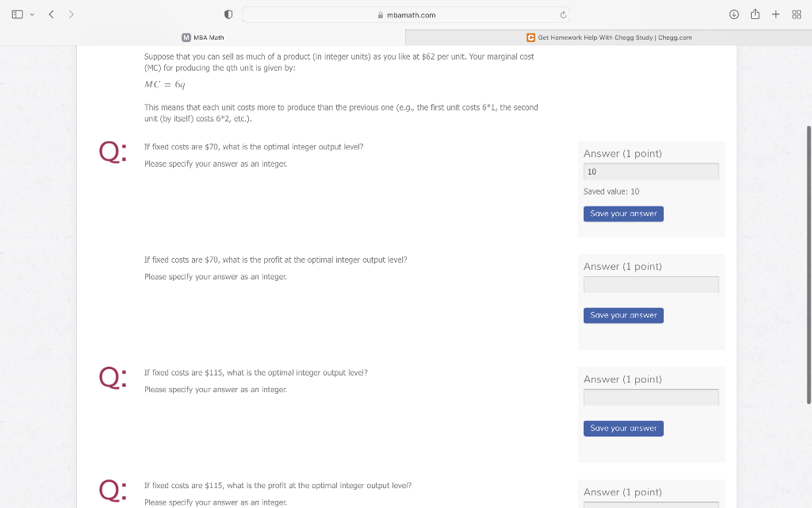Screen dimensions: 812x508
Task: Click the MBA Math tab favicon
Action: click(x=186, y=37)
